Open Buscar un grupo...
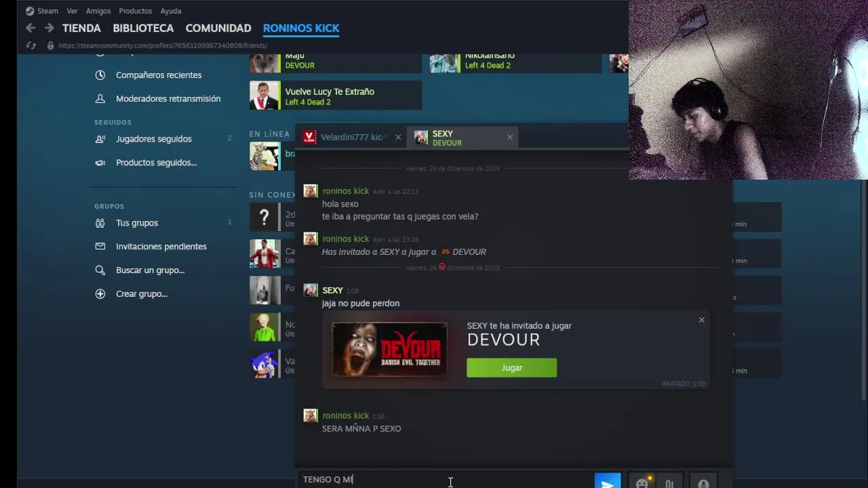The image size is (868, 488). [150, 270]
